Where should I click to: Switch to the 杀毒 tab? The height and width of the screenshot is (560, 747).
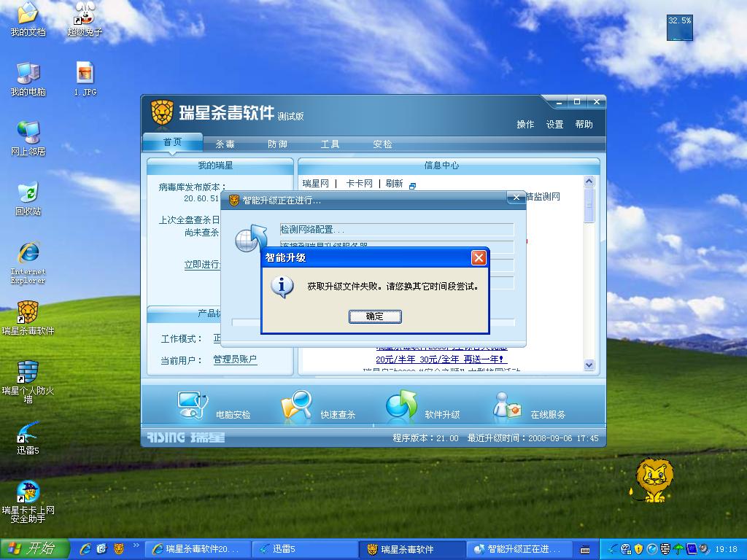[x=225, y=144]
